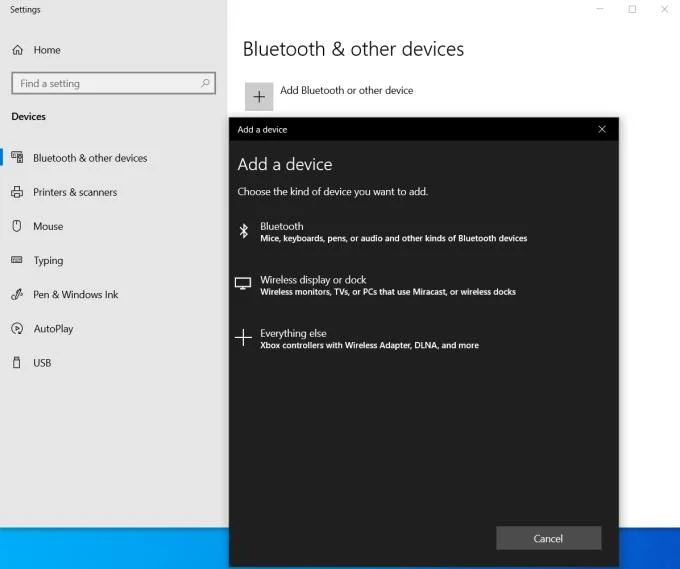Click 'Choose the kind of device' text
The image size is (680, 569).
[333, 191]
